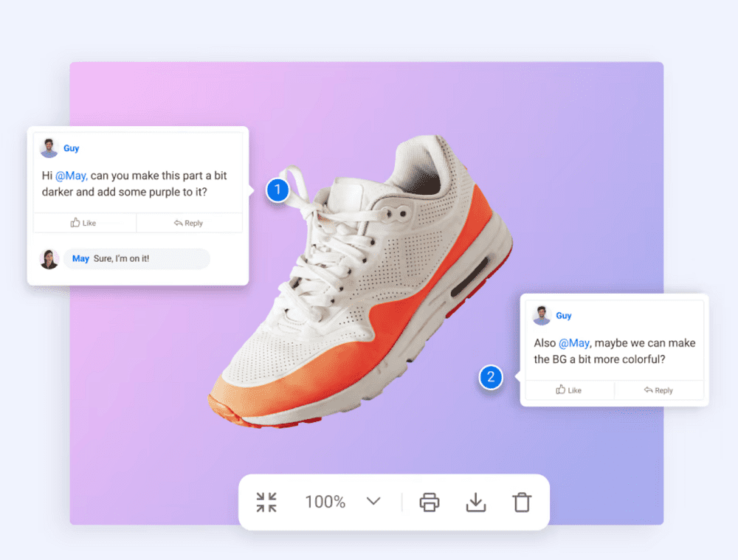This screenshot has height=560, width=738.
Task: Select annotation marker number 2
Action: [x=490, y=378]
